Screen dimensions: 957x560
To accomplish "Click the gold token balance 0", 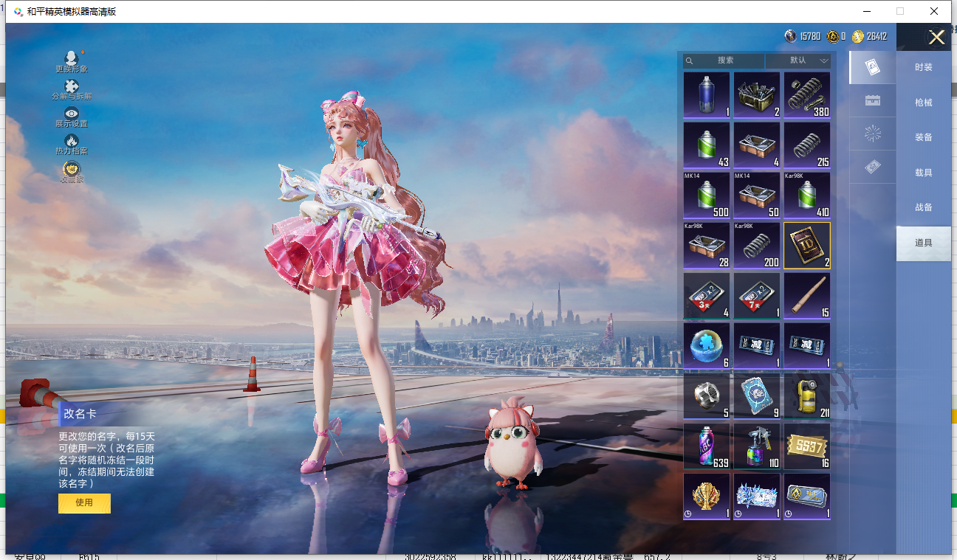I will tap(836, 36).
